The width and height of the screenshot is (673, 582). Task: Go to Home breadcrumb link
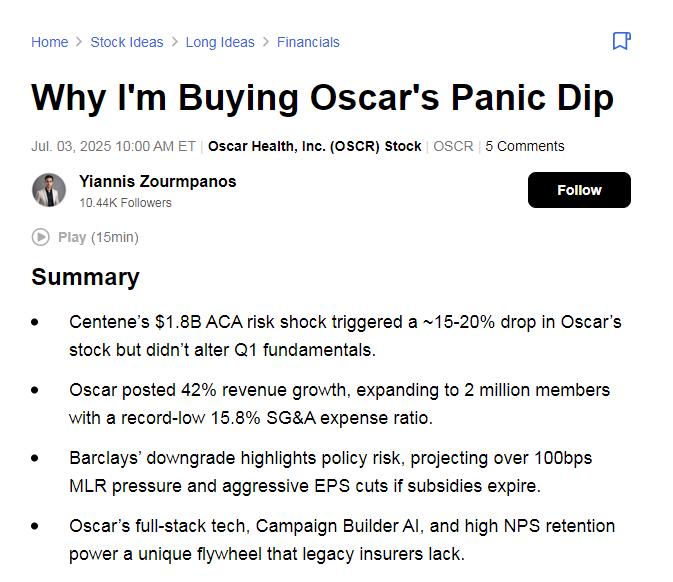click(x=50, y=42)
